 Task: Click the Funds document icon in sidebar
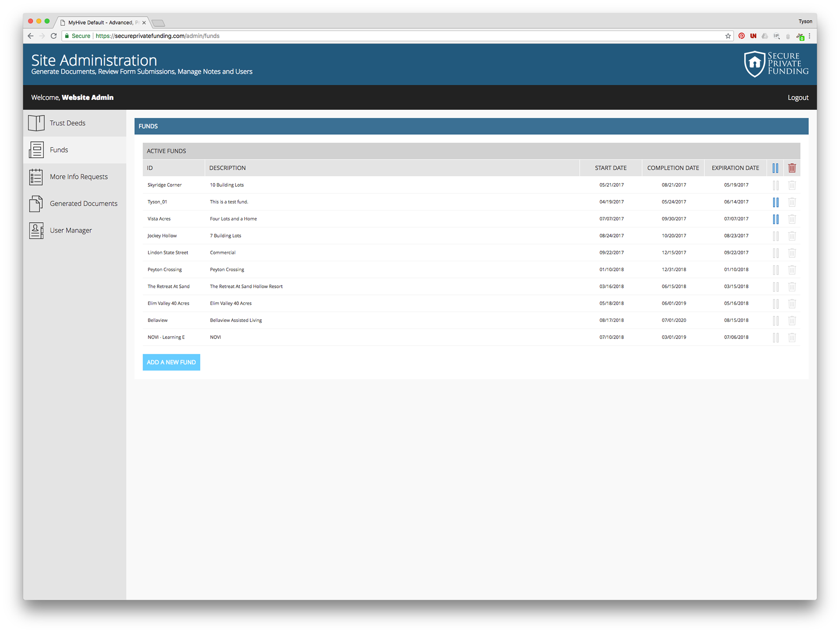coord(36,150)
